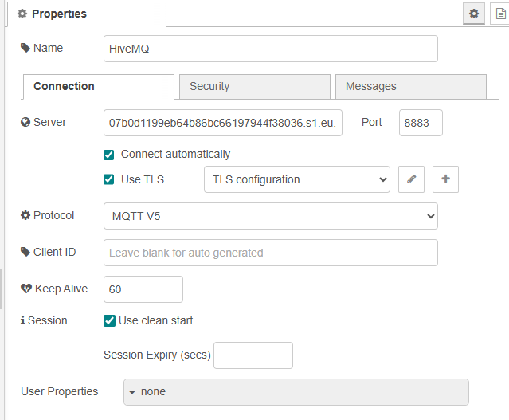Screen dimensions: 509x420
Task: Click the Server address field
Action: (x=223, y=123)
